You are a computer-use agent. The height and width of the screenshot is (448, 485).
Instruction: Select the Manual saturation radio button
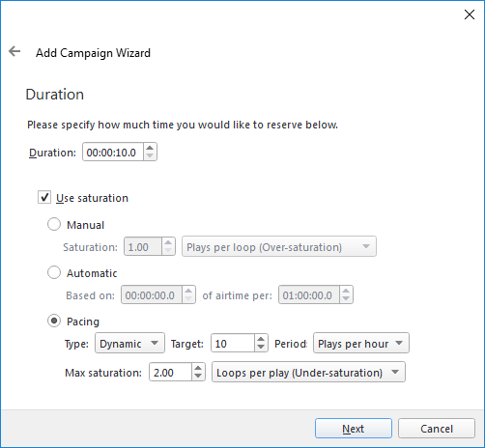[x=54, y=224]
